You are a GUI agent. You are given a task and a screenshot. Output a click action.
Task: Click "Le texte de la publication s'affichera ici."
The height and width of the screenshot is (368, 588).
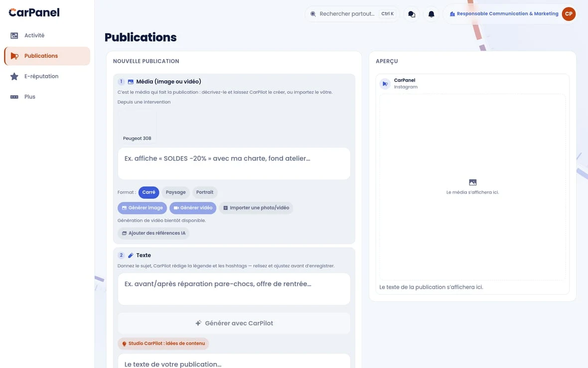(x=431, y=287)
